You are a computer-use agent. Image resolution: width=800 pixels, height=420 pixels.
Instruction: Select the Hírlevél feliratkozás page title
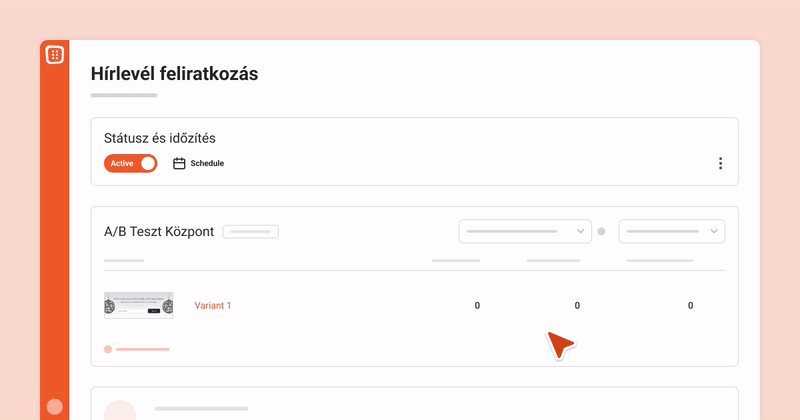pos(175,73)
